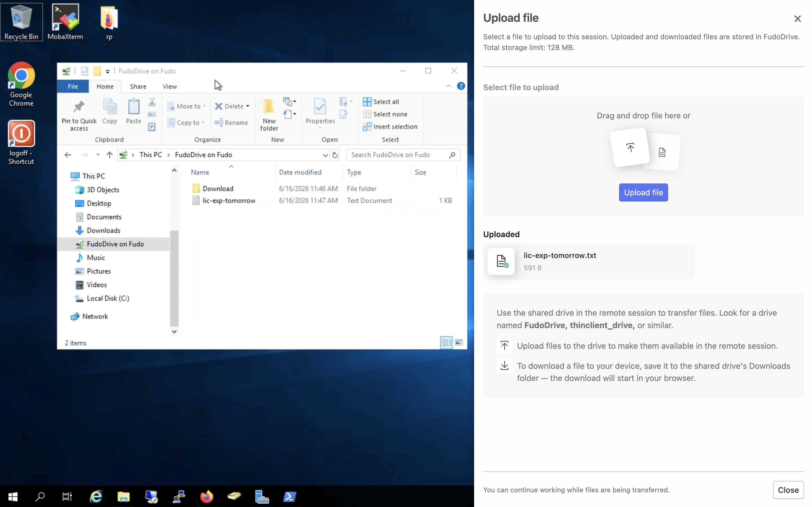Launch Google Chrome desktop shortcut
The height and width of the screenshot is (507, 812).
[21, 84]
